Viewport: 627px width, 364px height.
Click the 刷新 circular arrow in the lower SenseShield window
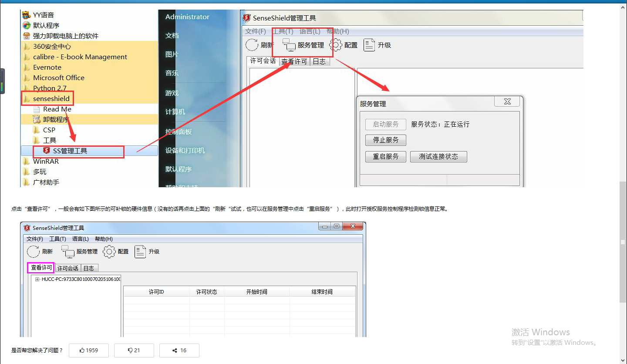click(x=33, y=252)
